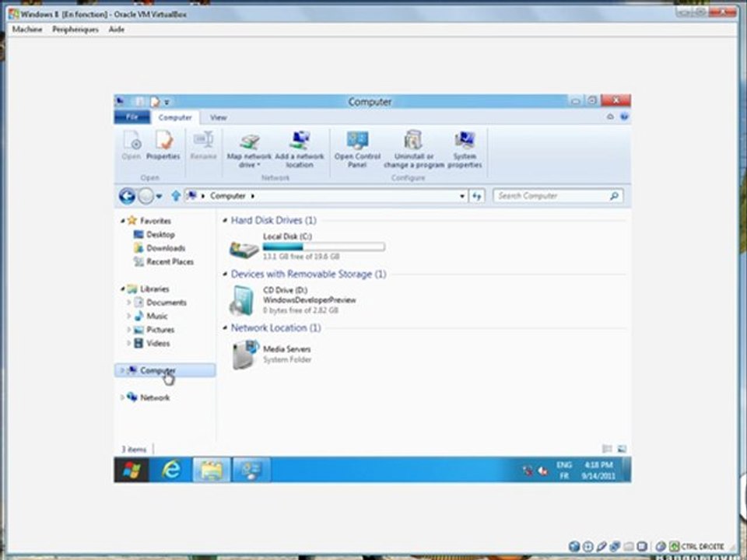Select the Local Disk (C:) drive icon
The height and width of the screenshot is (560, 747).
[x=244, y=248]
